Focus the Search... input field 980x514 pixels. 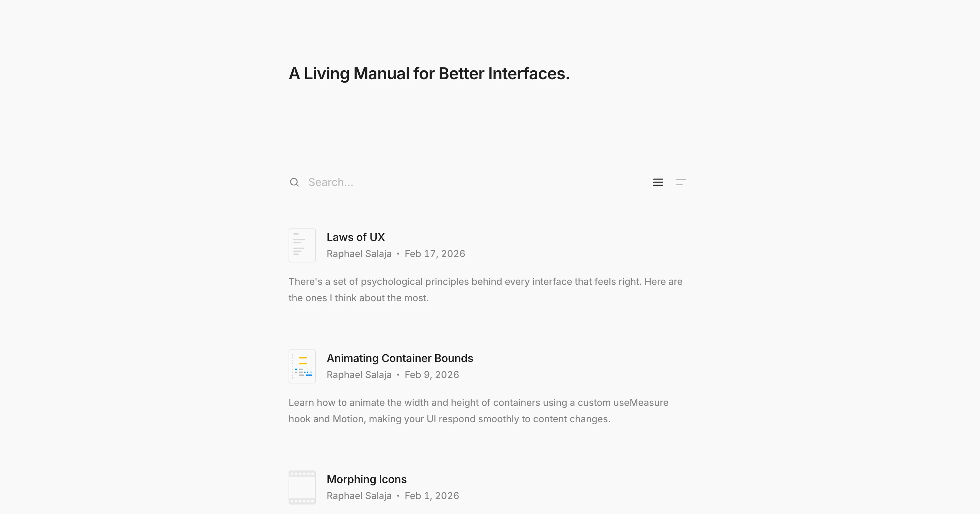click(x=472, y=183)
